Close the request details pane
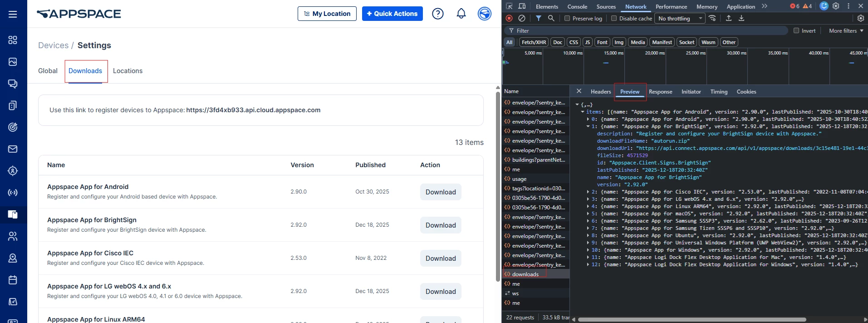868x323 pixels. tap(579, 91)
